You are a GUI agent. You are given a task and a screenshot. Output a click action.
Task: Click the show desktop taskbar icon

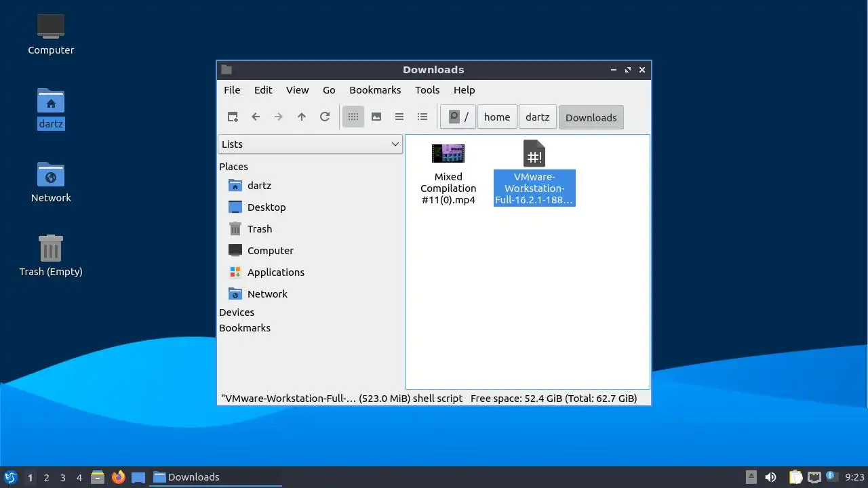pos(138,477)
